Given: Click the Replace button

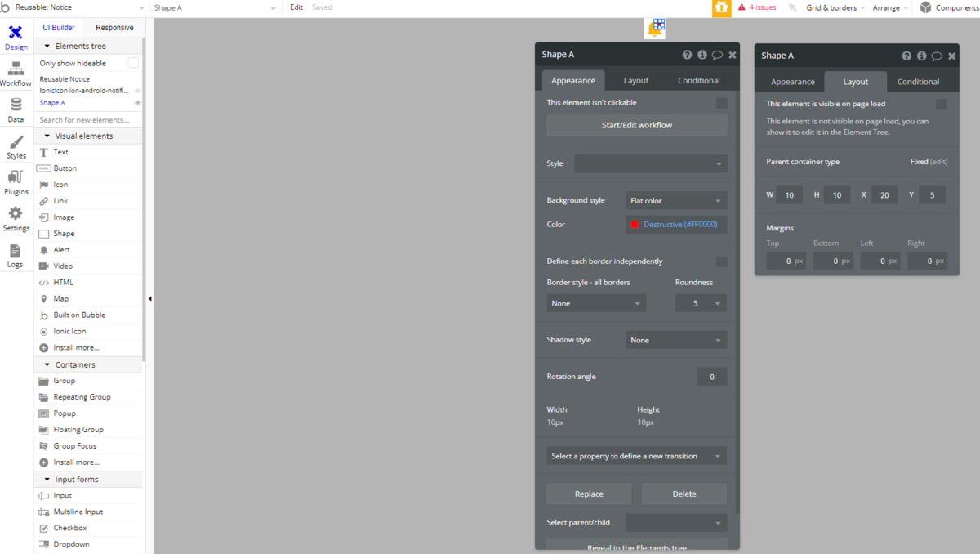Looking at the screenshot, I should coord(589,494).
